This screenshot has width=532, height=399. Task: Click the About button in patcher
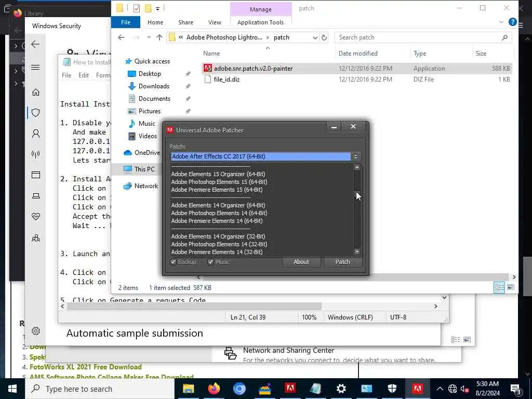(301, 262)
